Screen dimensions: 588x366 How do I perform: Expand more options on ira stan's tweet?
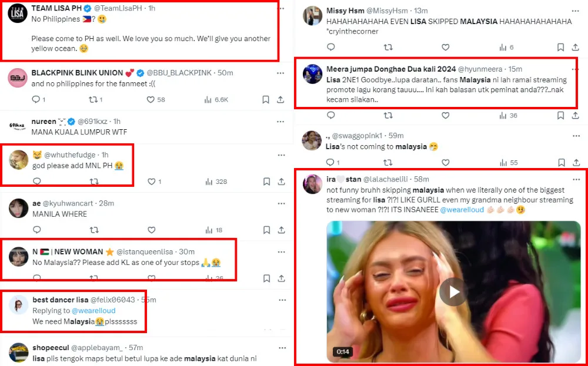[576, 179]
